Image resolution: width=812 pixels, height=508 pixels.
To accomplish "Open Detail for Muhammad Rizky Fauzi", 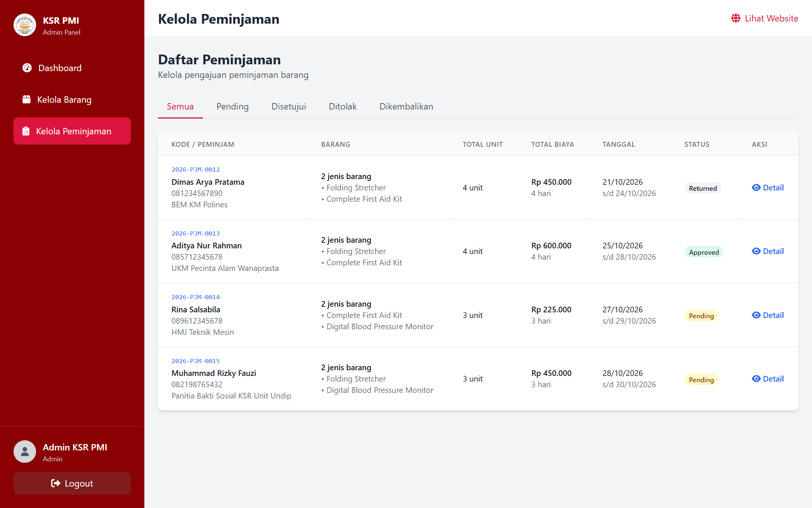I will pos(768,379).
